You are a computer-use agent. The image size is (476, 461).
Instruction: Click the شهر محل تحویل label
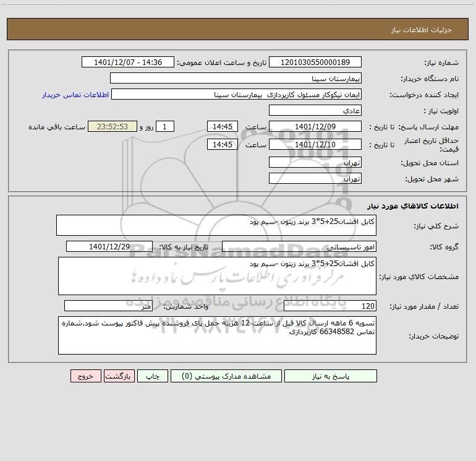431,179
